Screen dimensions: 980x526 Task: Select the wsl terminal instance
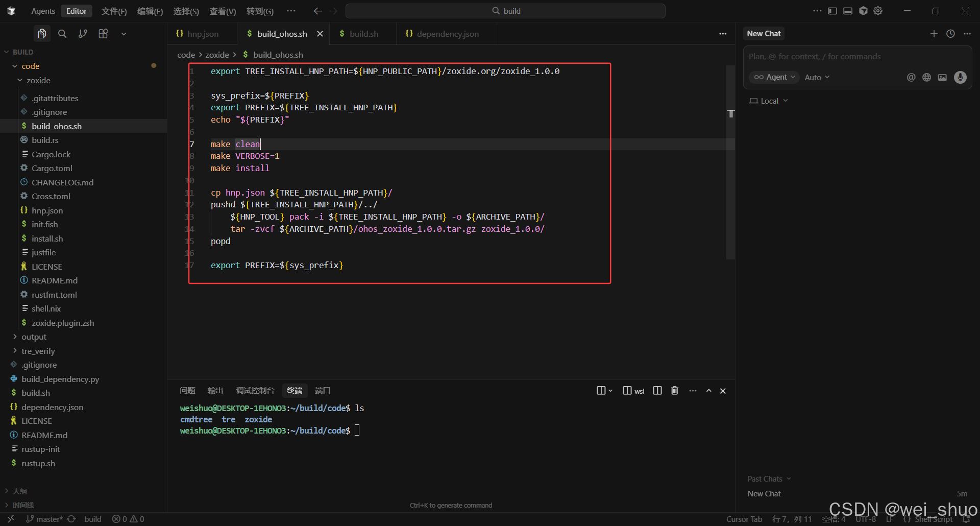click(633, 391)
